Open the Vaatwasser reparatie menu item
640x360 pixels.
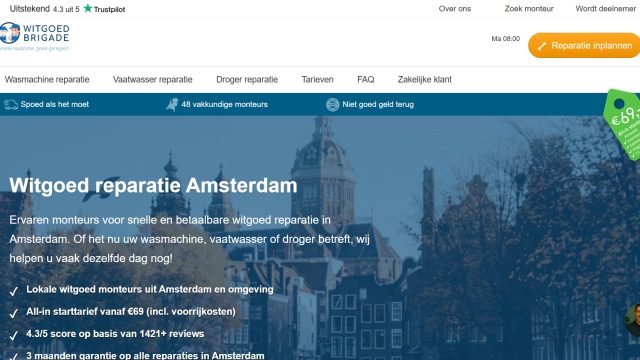tap(153, 80)
